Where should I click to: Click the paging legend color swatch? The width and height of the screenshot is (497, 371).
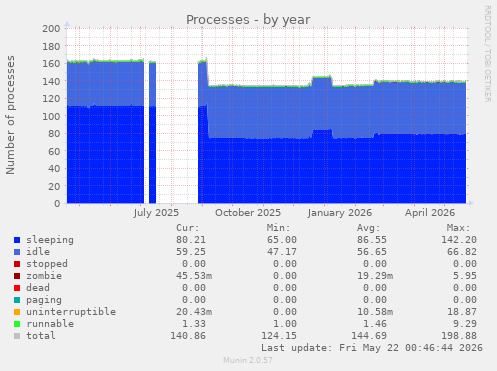(17, 300)
